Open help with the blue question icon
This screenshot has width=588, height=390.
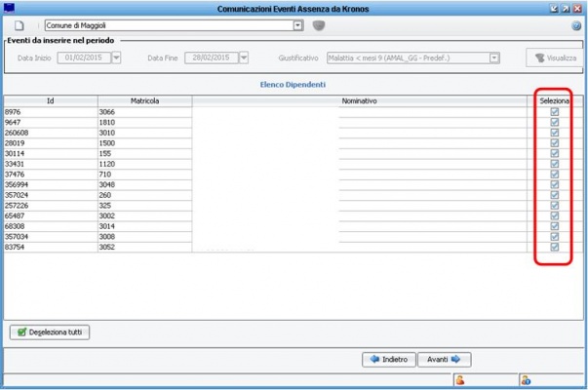[577, 25]
